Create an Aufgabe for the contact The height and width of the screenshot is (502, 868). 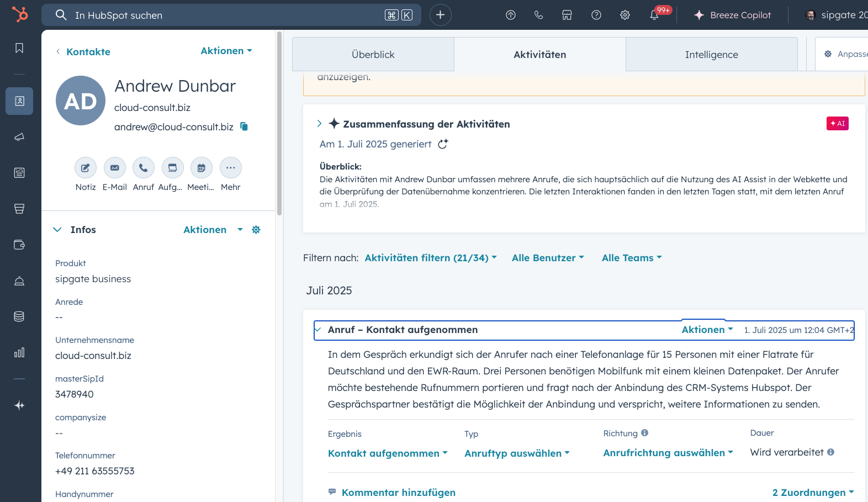pos(172,168)
